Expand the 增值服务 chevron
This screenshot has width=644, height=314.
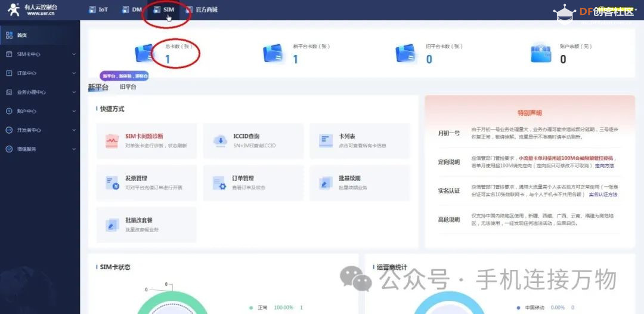(74, 149)
